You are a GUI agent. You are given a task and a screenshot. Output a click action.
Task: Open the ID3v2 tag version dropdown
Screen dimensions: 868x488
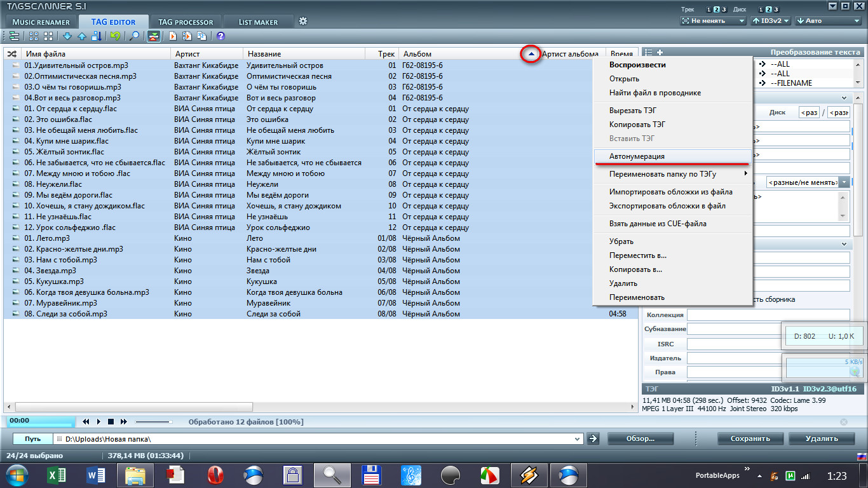tap(771, 21)
